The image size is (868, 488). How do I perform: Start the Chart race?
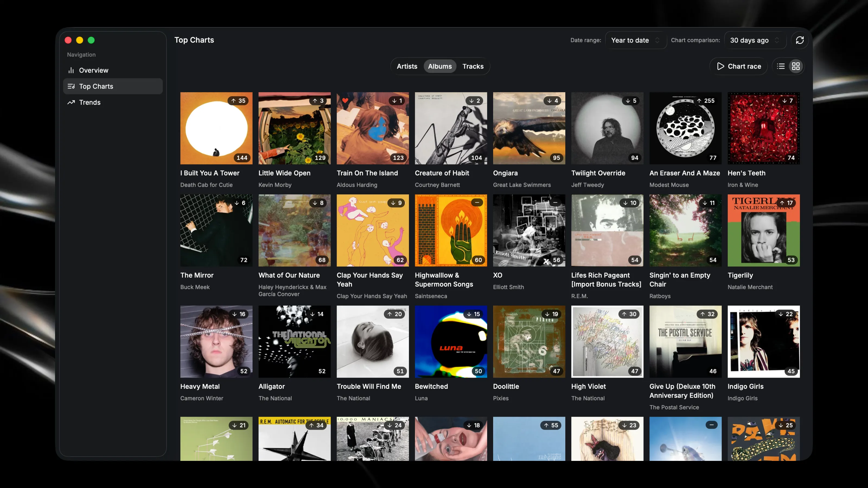(738, 66)
